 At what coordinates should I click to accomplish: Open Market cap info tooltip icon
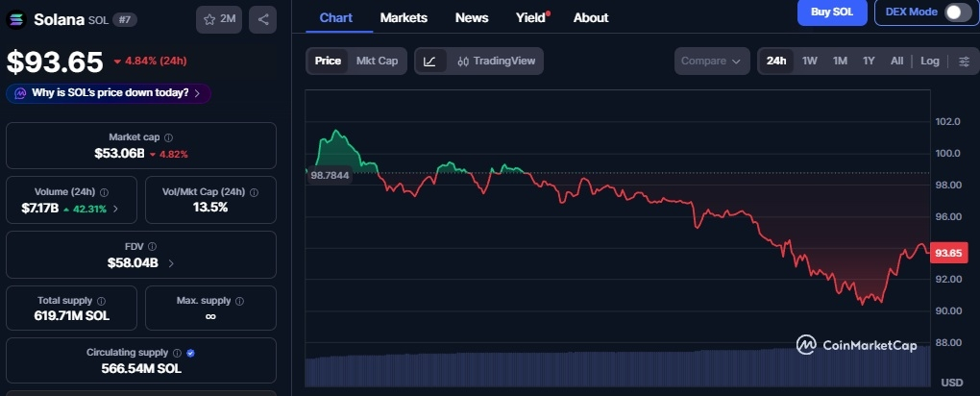click(169, 137)
